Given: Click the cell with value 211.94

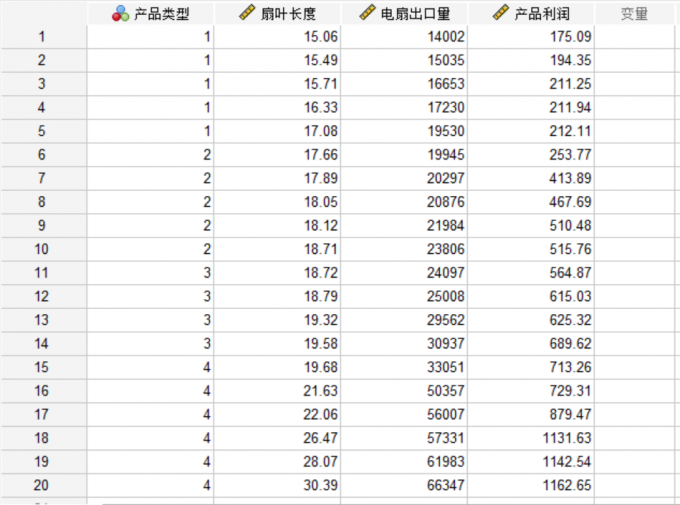Looking at the screenshot, I should (531, 108).
